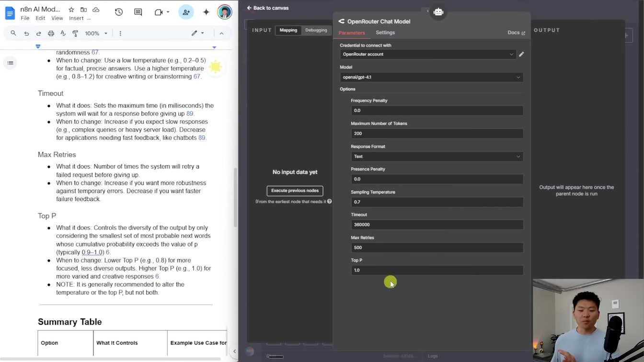This screenshot has width=644, height=362.
Task: Open the three-dot more toolbar options
Action: pyautogui.click(x=120, y=34)
